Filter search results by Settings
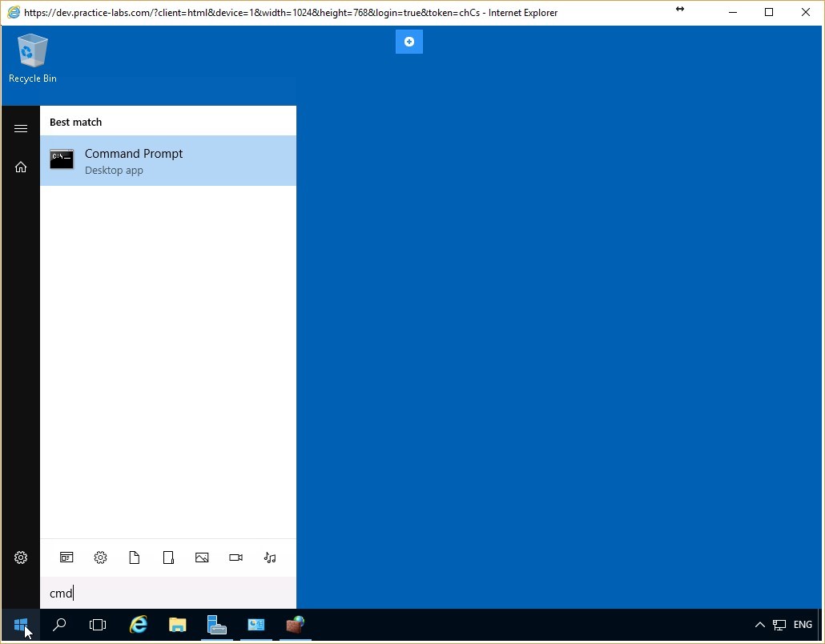Viewport: 825px width, 644px height. [100, 557]
